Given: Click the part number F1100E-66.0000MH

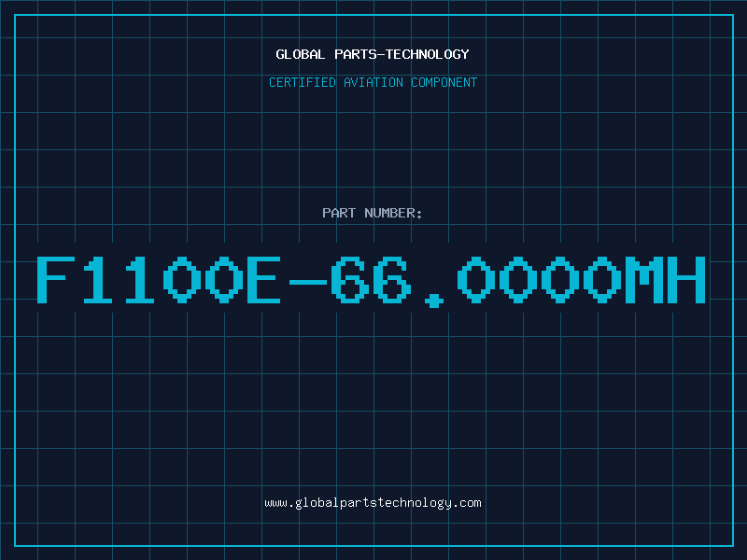Looking at the screenshot, I should pyautogui.click(x=372, y=282).
